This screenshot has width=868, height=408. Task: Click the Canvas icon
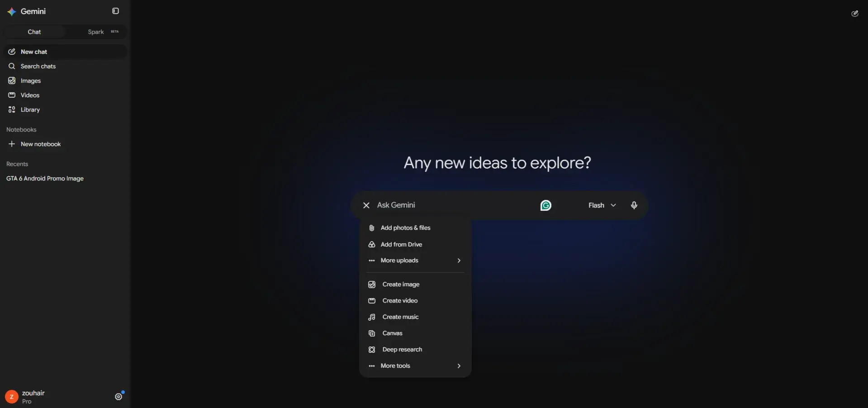tap(372, 333)
